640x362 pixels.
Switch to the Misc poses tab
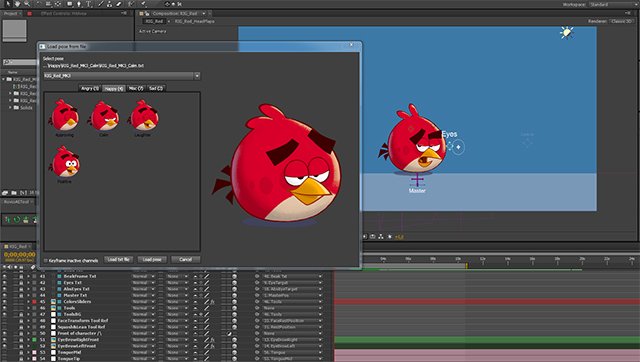tap(136, 88)
